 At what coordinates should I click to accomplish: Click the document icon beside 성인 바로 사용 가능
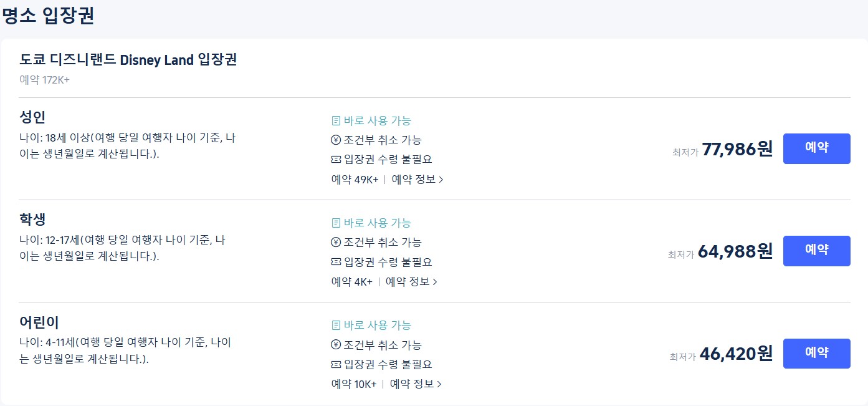pyautogui.click(x=336, y=120)
